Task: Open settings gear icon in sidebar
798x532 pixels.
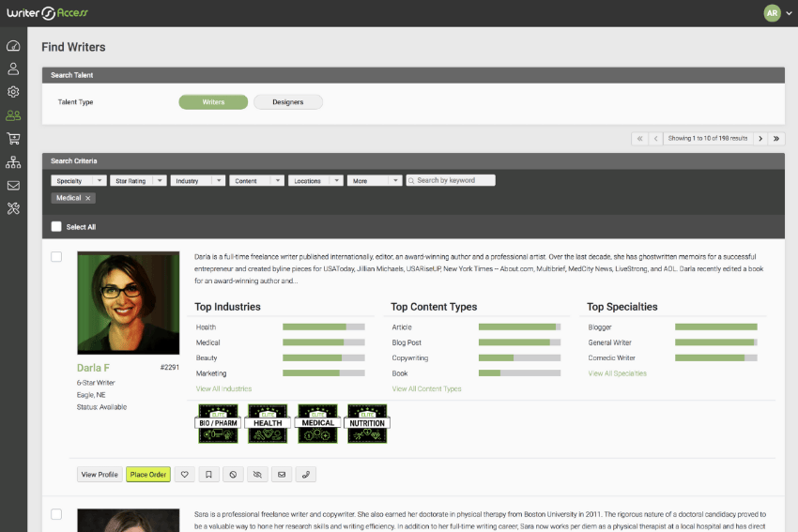Action: pyautogui.click(x=13, y=92)
